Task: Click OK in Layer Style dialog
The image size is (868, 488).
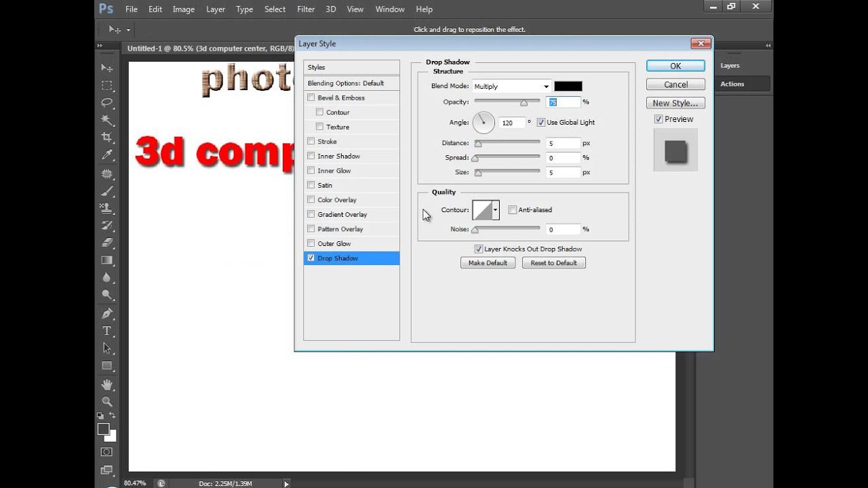Action: (x=675, y=66)
